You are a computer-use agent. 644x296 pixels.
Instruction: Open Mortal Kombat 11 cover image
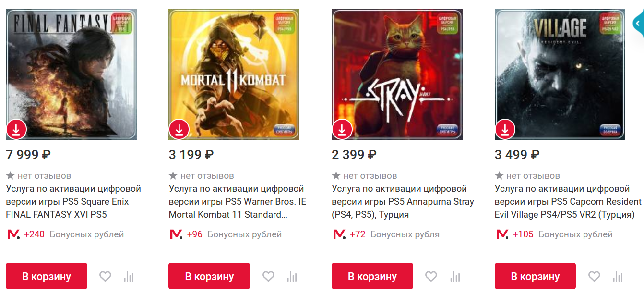click(x=234, y=74)
